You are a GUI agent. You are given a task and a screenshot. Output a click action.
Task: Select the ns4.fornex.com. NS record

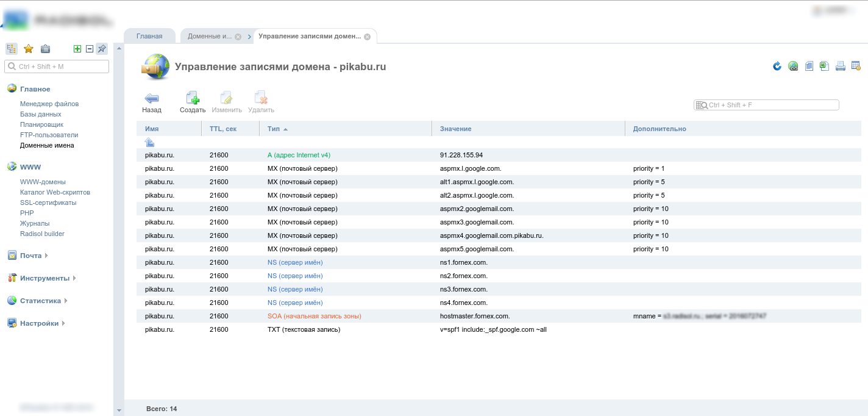[499, 303]
